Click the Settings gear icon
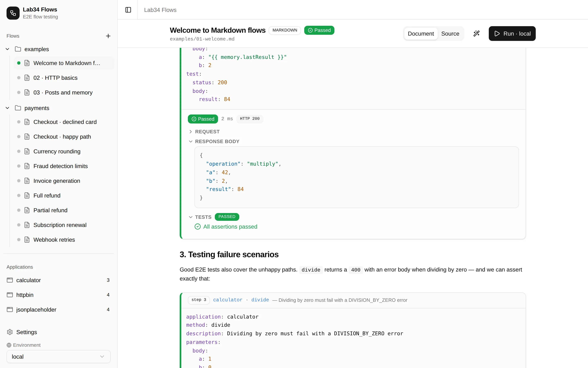The width and height of the screenshot is (588, 368). (10, 332)
